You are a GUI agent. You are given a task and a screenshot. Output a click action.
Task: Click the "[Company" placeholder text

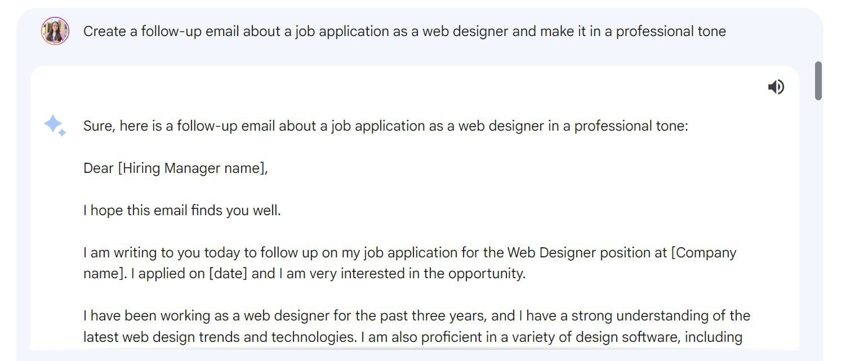coord(704,253)
